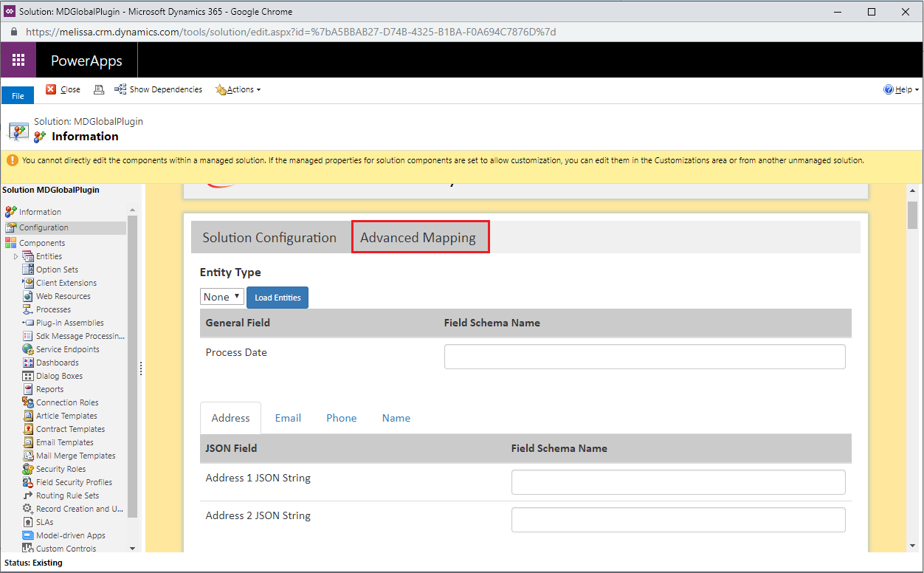Click the Status: Existing status bar text

coord(33,563)
